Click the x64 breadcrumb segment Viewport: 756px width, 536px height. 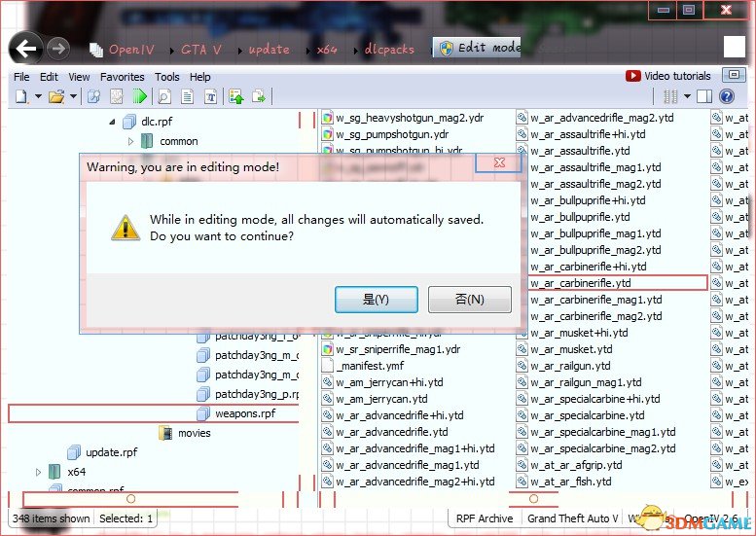click(x=327, y=50)
